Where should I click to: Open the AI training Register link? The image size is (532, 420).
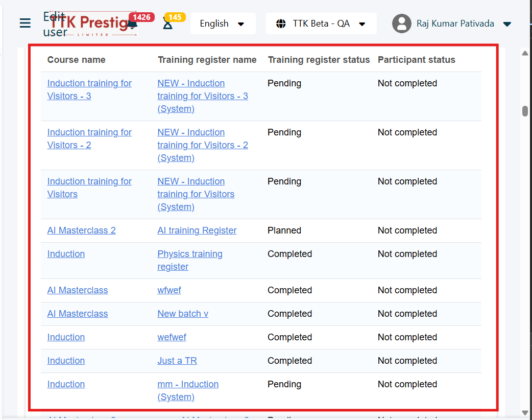point(197,230)
